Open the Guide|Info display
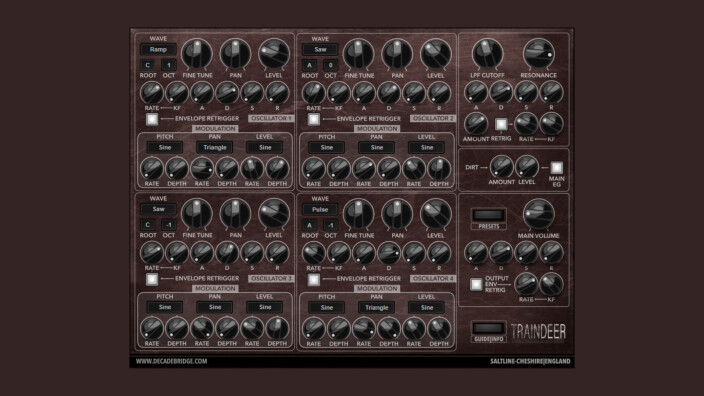Viewport: 704px width, 396px height. pyautogui.click(x=488, y=328)
